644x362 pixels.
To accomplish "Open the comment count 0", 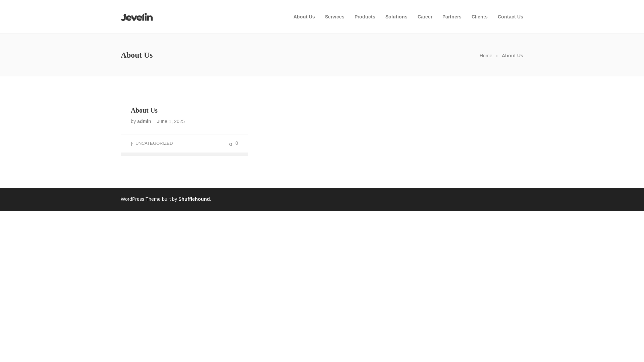I will pos(236,143).
